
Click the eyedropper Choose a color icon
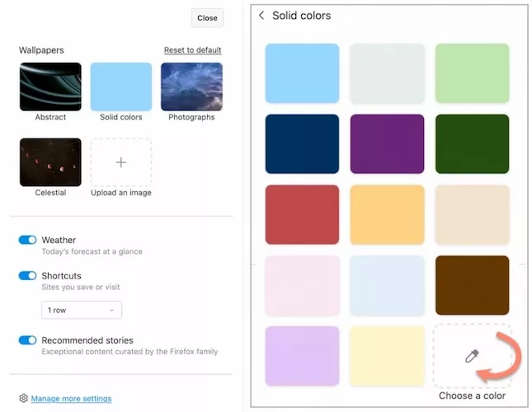coord(472,356)
